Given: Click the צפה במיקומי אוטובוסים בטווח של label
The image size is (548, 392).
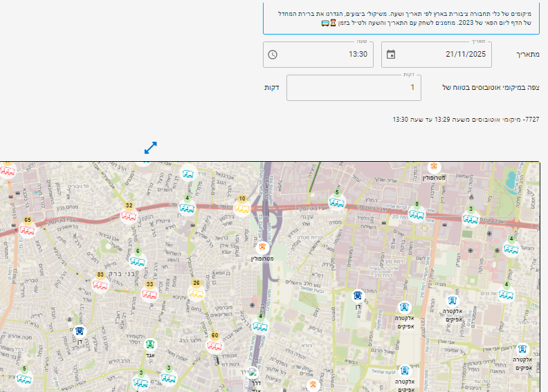Looking at the screenshot, I should click(491, 87).
